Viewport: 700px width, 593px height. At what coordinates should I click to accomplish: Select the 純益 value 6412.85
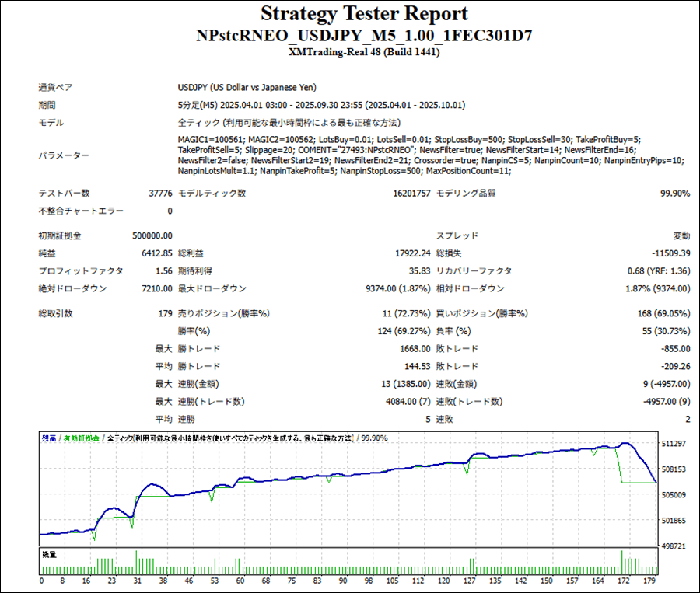click(156, 253)
